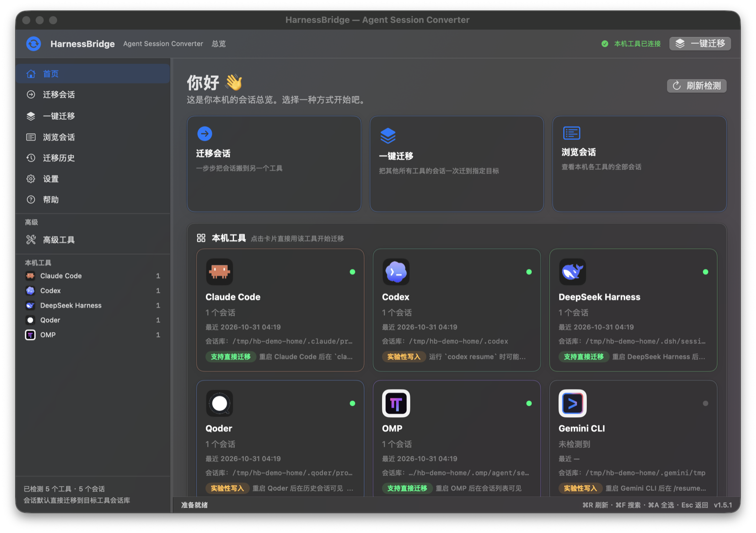This screenshot has height=533, width=756.
Task: Click 实验性写入 badge on Gemini CLI card
Action: point(581,488)
